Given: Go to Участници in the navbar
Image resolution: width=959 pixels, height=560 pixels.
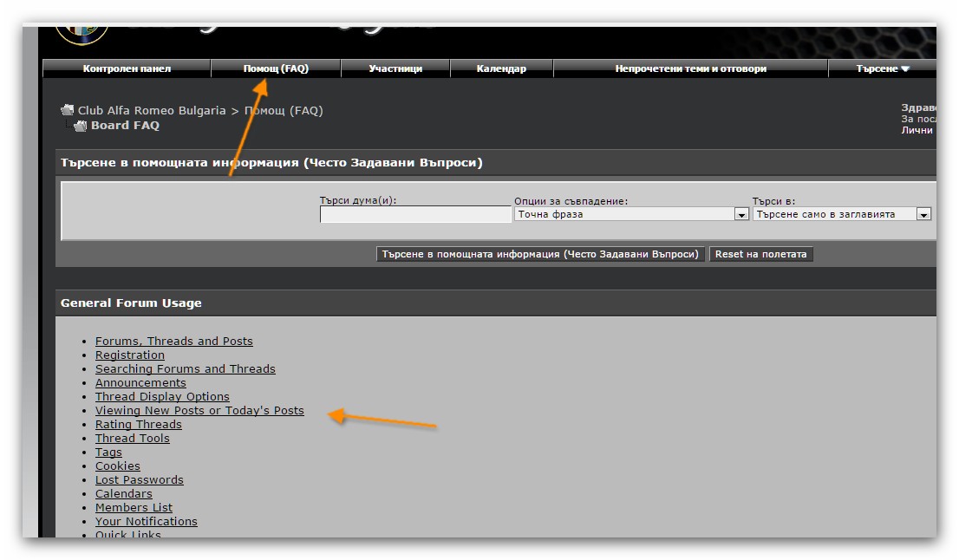Looking at the screenshot, I should pos(395,68).
